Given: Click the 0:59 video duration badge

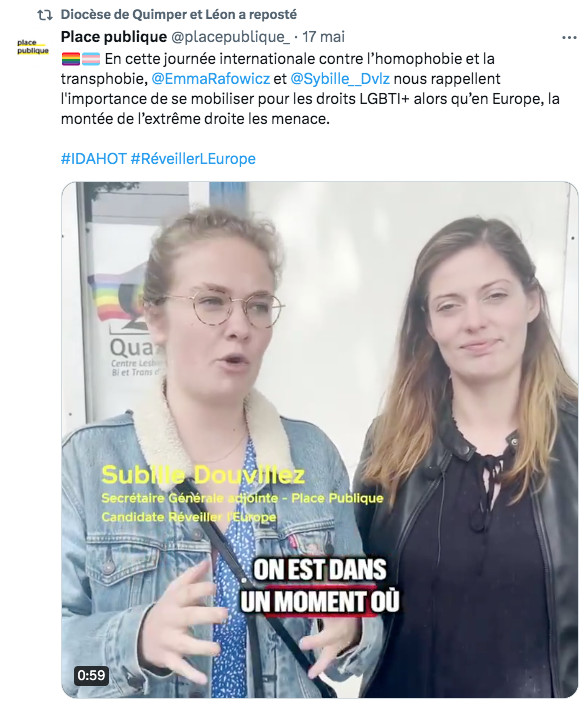Looking at the screenshot, I should click(x=91, y=675).
